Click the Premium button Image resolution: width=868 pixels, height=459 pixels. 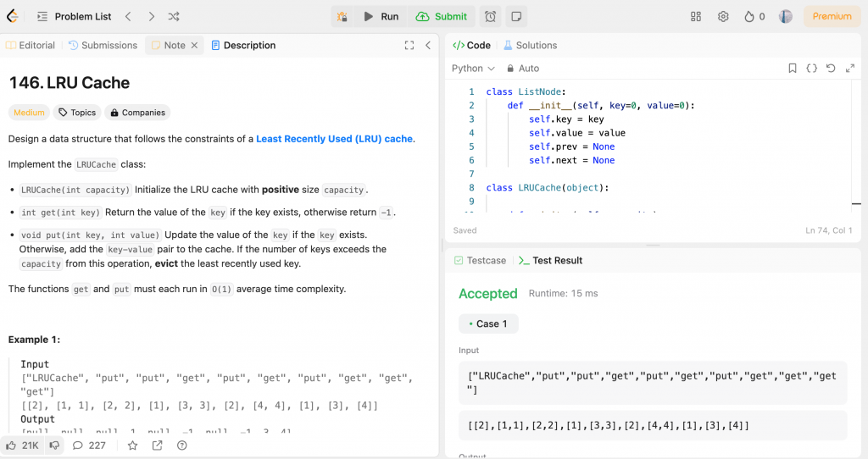tap(832, 16)
